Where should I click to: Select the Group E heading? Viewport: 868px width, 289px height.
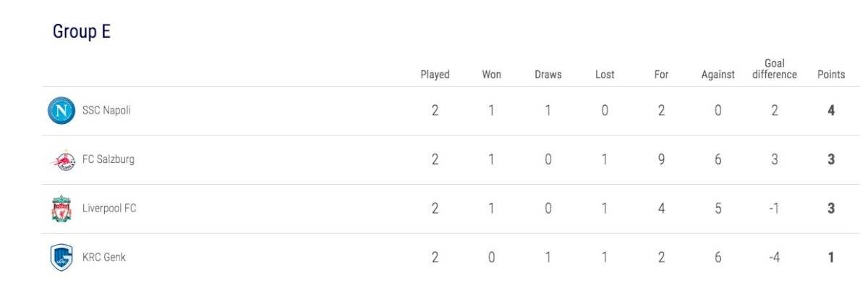(81, 32)
